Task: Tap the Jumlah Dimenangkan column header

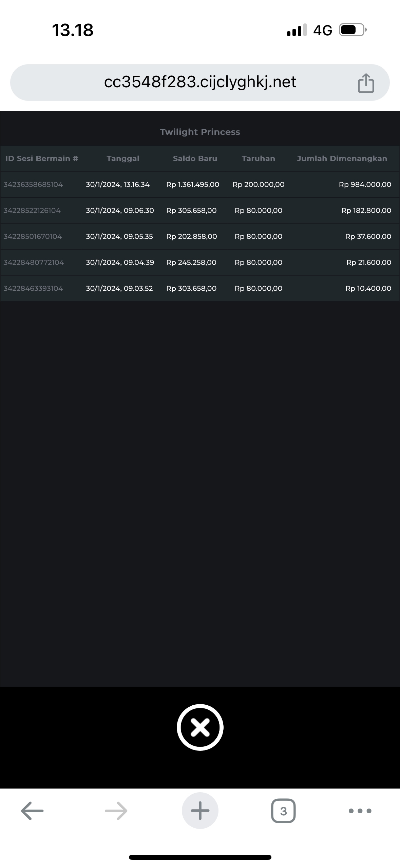Action: click(342, 159)
